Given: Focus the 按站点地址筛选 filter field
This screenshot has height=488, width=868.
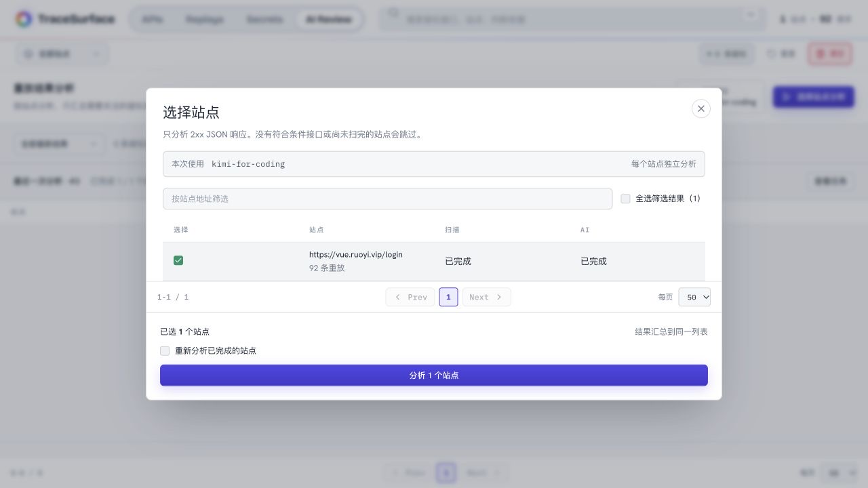Looking at the screenshot, I should pos(387,199).
